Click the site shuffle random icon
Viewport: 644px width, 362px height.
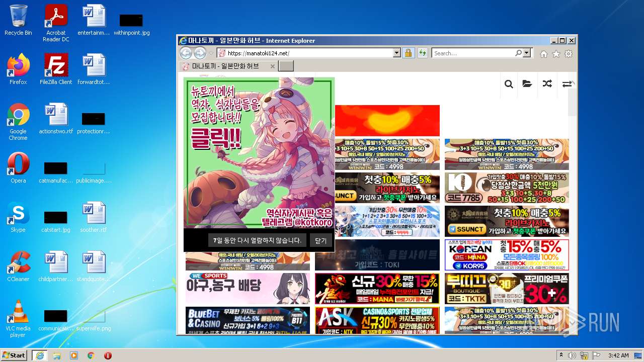pyautogui.click(x=547, y=84)
